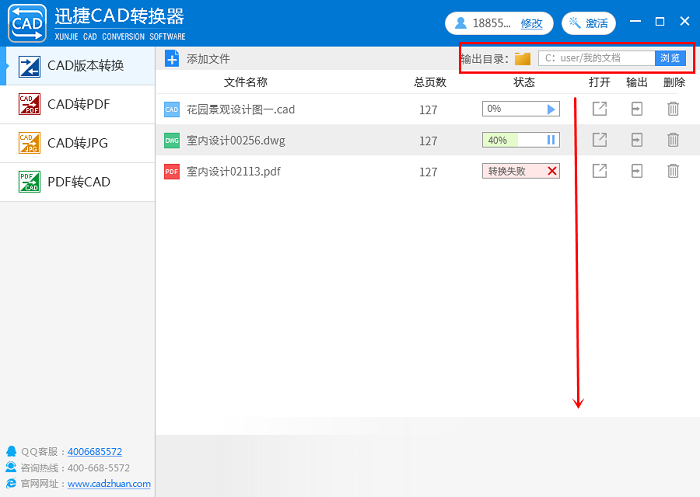Viewport: 700px width, 497px height.
Task: Open the converted 花园景观设计图一.cad file
Action: coord(600,109)
